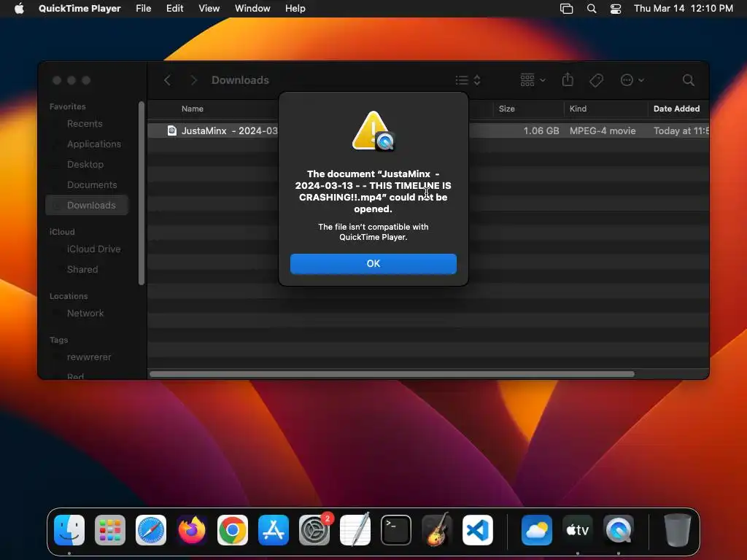Open Control Center in the menu bar
747x560 pixels.
[616, 9]
